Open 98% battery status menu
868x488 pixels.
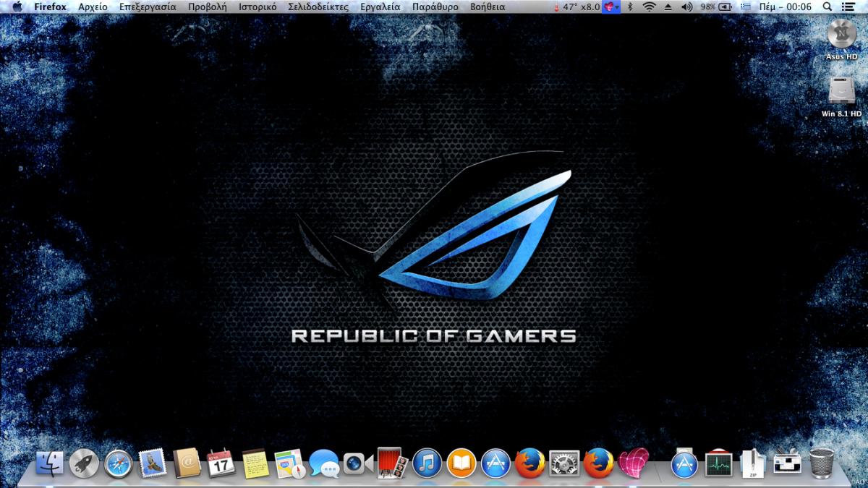tap(715, 7)
